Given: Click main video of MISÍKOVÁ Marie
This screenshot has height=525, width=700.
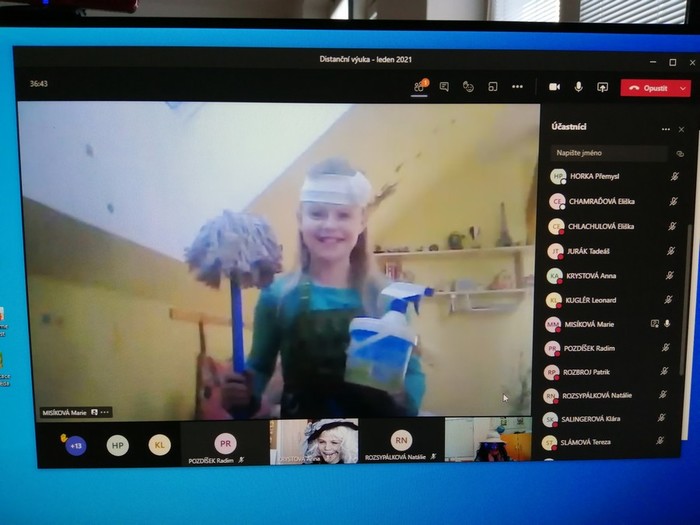Looking at the screenshot, I should 279,261.
